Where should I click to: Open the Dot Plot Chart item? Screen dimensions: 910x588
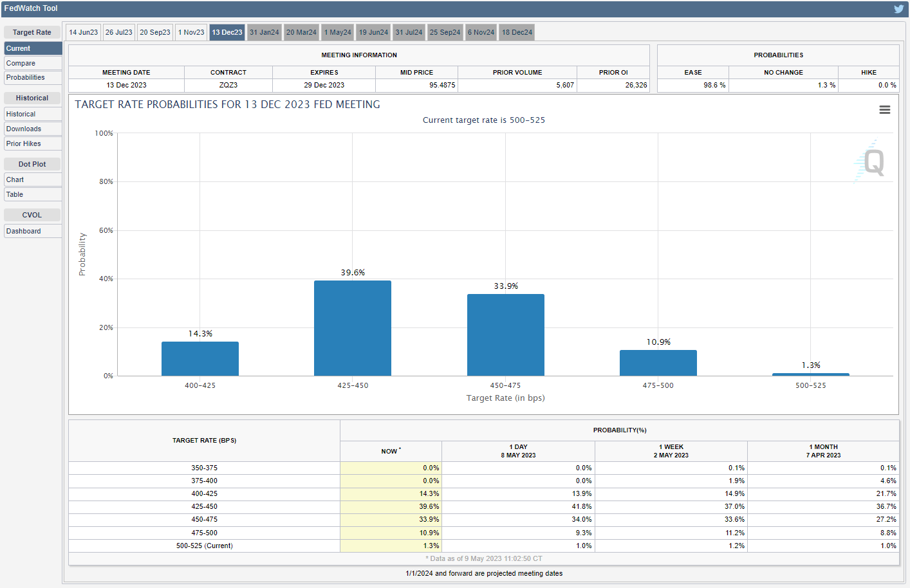(x=33, y=179)
